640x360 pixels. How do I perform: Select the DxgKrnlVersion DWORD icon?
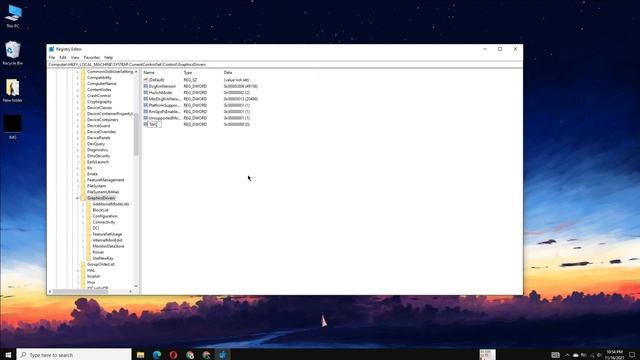(x=146, y=86)
